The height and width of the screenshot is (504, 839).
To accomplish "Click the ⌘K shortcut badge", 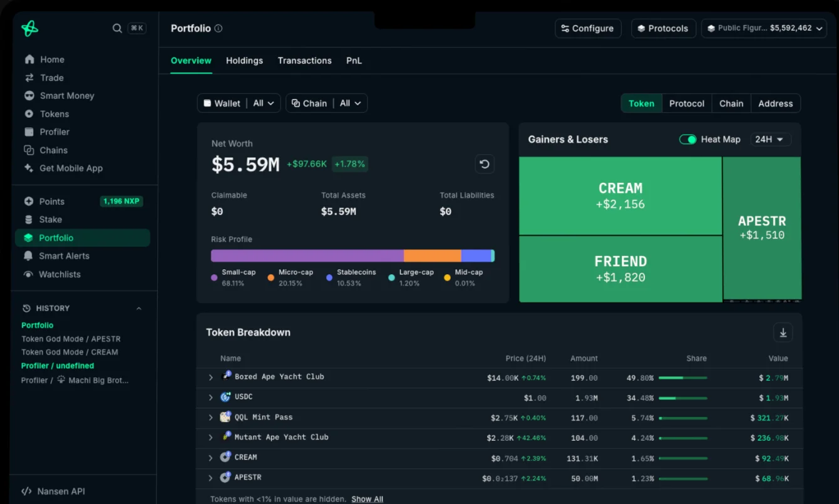I will (137, 28).
